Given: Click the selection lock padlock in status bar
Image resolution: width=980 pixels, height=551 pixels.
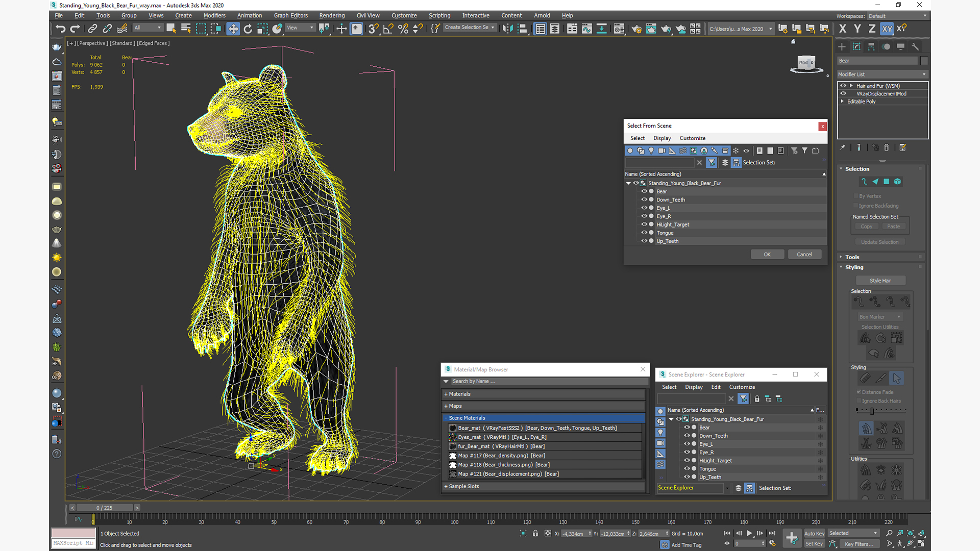Looking at the screenshot, I should coord(535,533).
